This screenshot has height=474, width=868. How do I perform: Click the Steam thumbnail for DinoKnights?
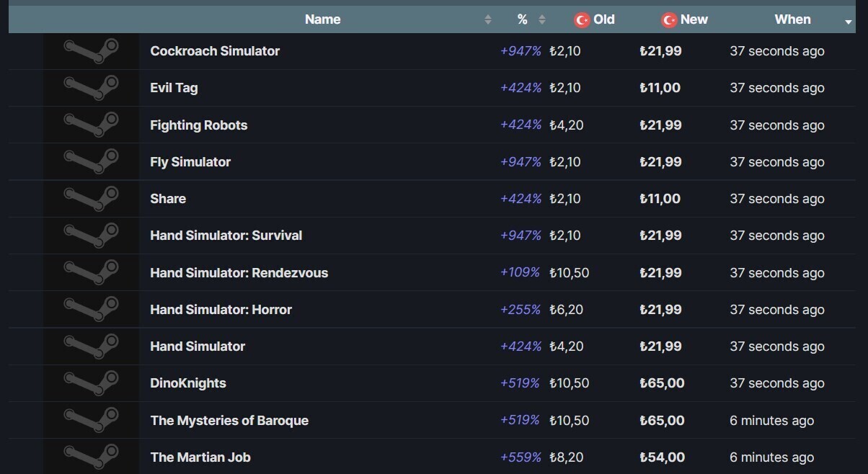coord(91,383)
